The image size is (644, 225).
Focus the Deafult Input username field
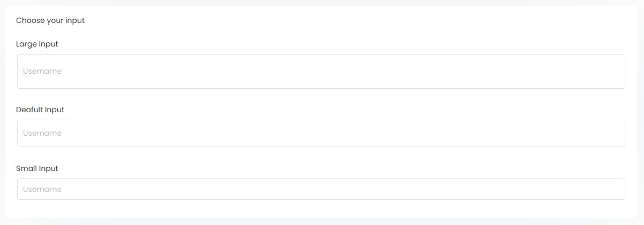point(321,133)
